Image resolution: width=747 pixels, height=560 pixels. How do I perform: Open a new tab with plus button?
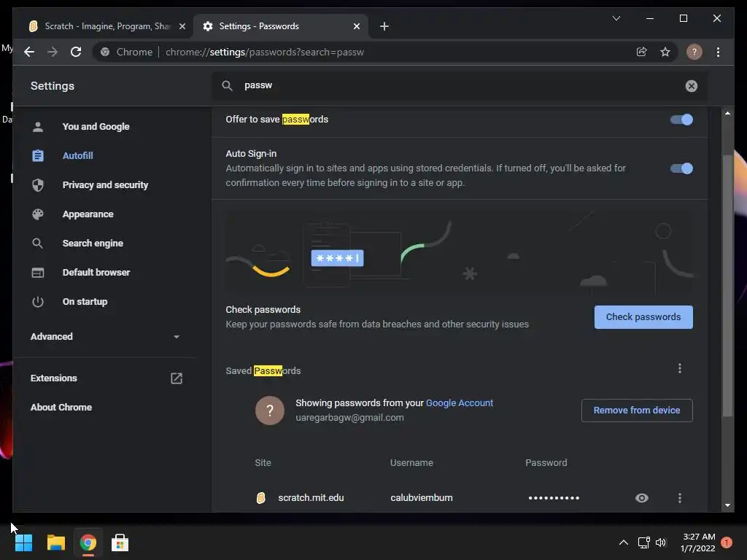pyautogui.click(x=384, y=26)
